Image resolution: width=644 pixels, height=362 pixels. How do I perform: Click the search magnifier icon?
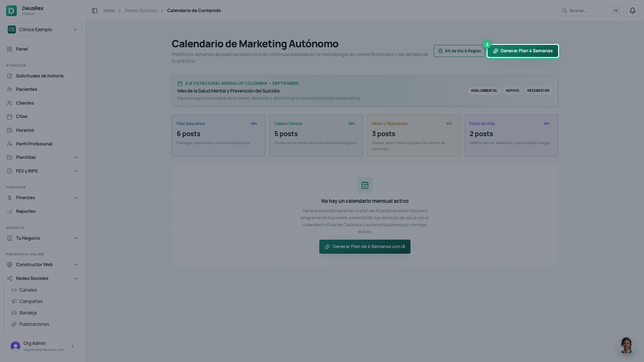[x=565, y=11]
